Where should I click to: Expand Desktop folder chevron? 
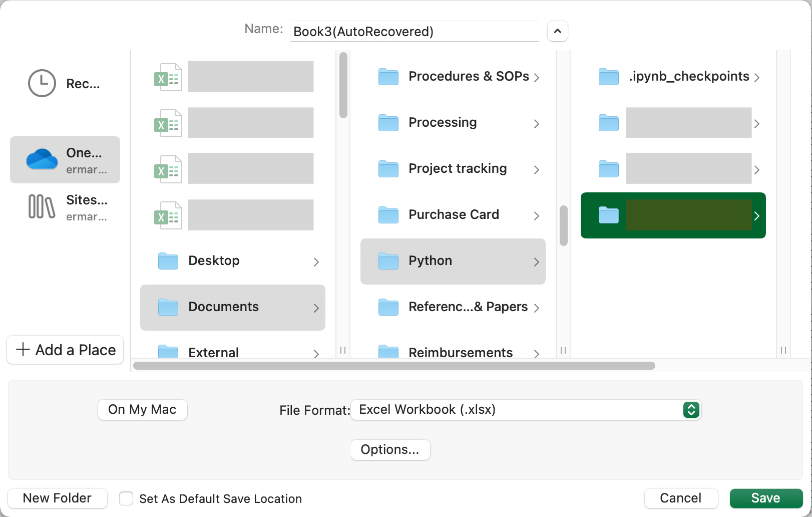[316, 262]
